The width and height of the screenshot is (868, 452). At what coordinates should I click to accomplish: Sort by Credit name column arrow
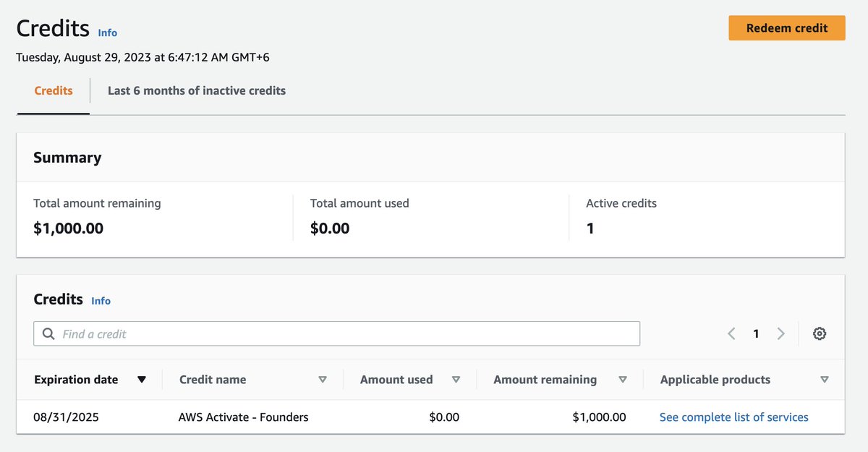point(323,380)
